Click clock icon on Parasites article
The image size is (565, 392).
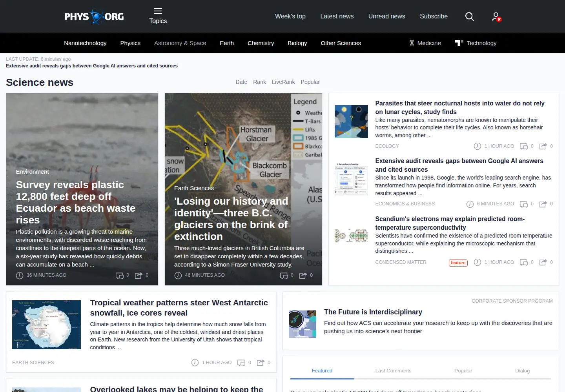[478, 146]
